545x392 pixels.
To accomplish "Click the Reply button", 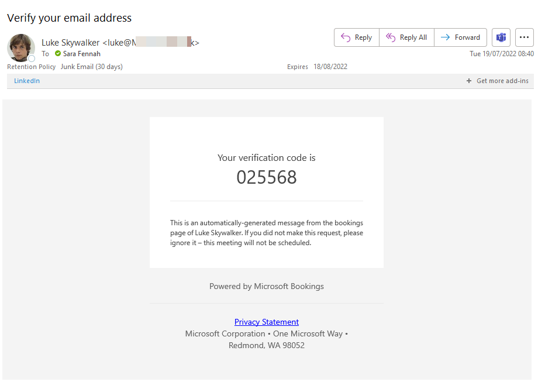I will (356, 37).
